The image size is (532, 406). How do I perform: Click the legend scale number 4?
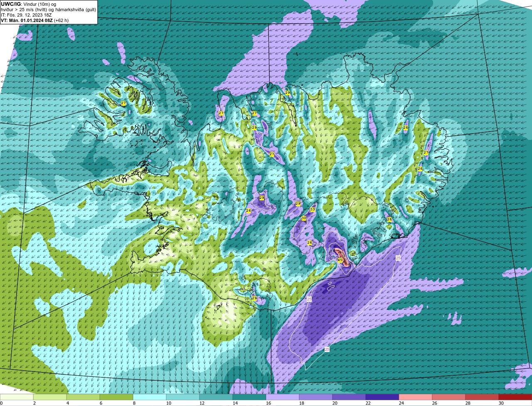click(x=68, y=403)
